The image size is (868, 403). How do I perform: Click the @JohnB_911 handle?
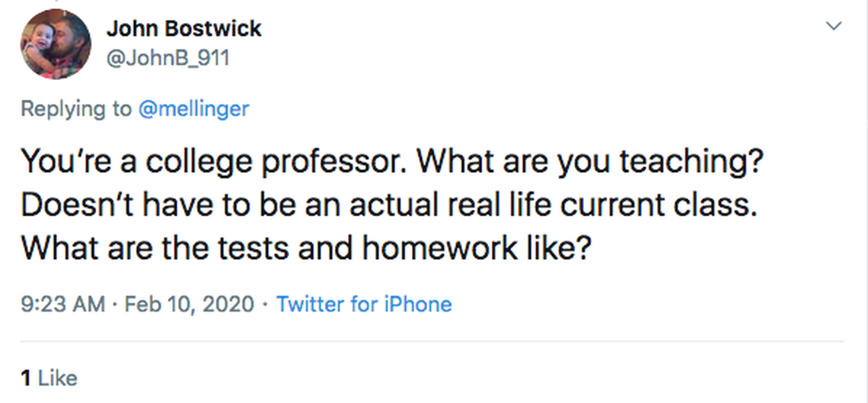click(167, 58)
